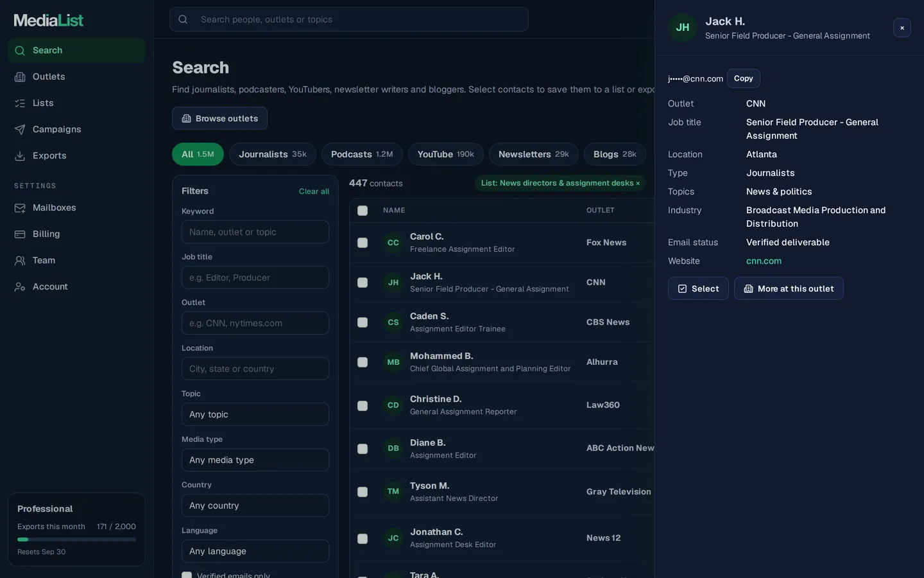Check the box for Jack H. row
Screen dimensions: 924x578
pos(363,283)
